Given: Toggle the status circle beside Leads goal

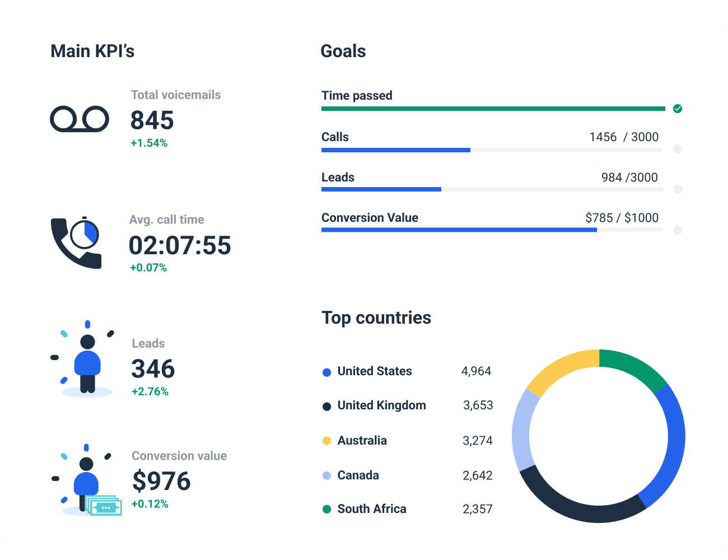Looking at the screenshot, I should coord(678,189).
